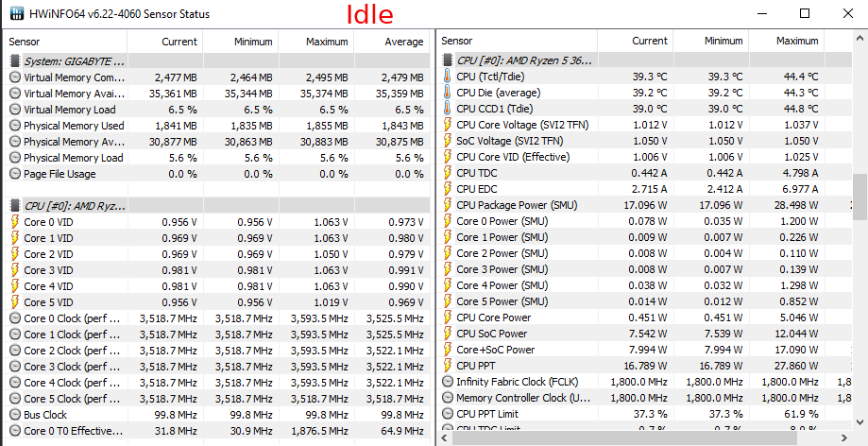Select the Core 0 Power (SMU) row label
Viewport: 868px width, 446px height.
tap(502, 221)
